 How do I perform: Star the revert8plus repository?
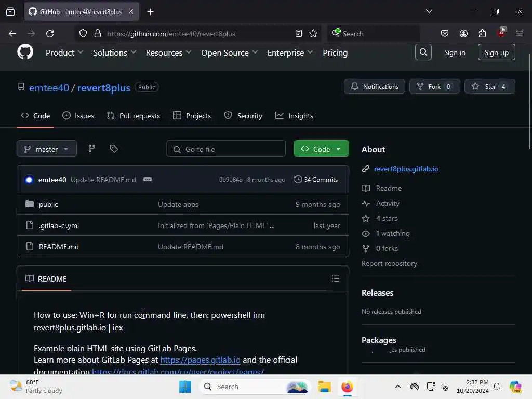(489, 87)
